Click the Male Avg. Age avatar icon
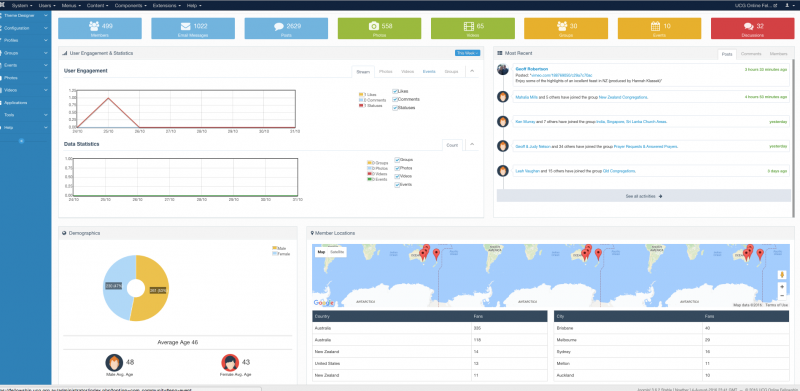The image size is (800, 391). click(x=114, y=363)
